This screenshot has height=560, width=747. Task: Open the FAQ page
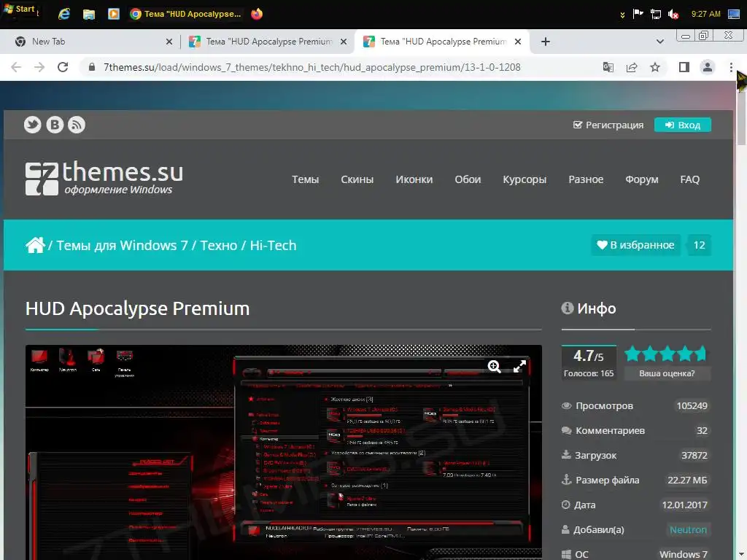click(690, 179)
